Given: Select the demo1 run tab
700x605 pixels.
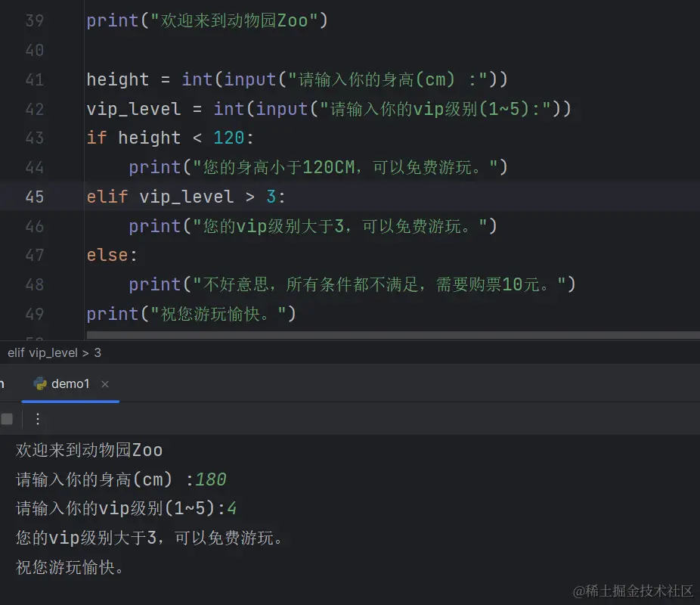Looking at the screenshot, I should [x=70, y=384].
